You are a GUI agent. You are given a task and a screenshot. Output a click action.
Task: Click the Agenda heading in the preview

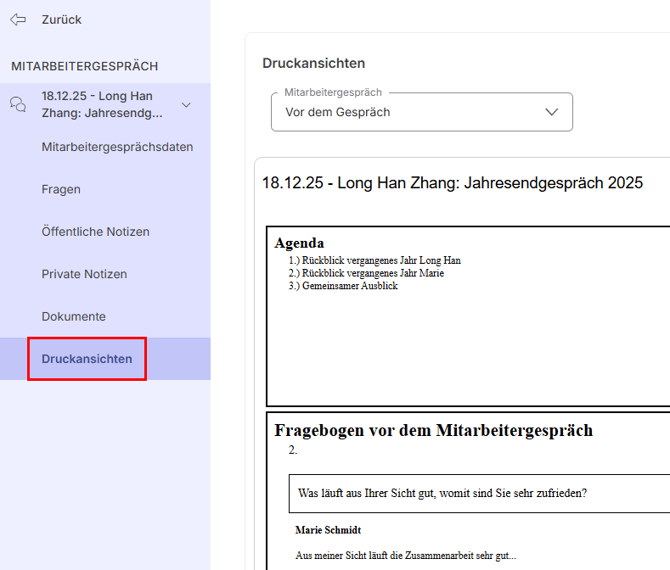coord(299,243)
